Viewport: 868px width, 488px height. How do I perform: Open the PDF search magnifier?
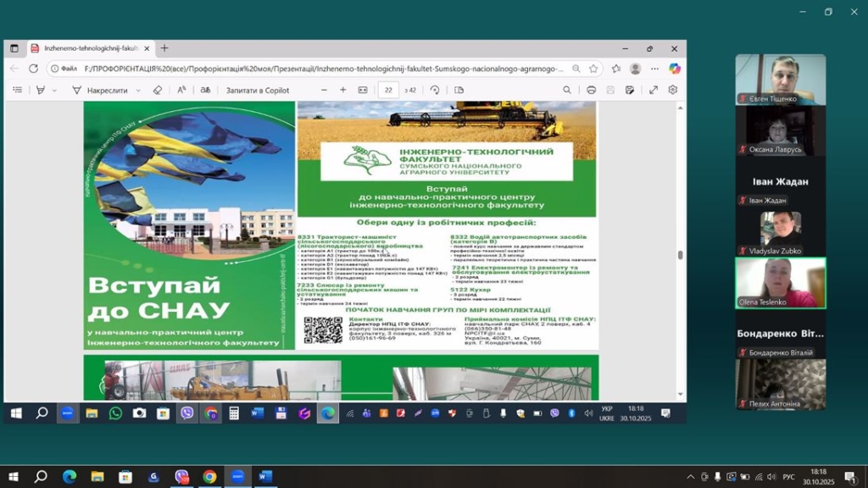click(567, 90)
